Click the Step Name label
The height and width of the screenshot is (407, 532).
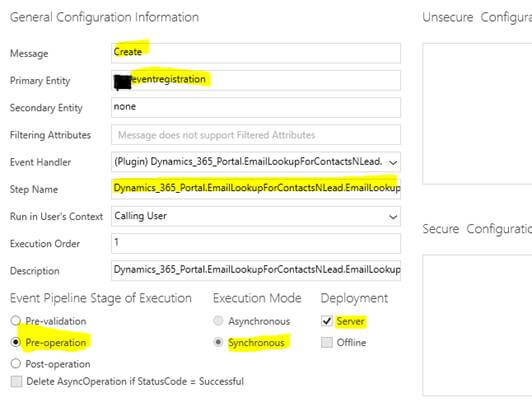pyautogui.click(x=34, y=189)
